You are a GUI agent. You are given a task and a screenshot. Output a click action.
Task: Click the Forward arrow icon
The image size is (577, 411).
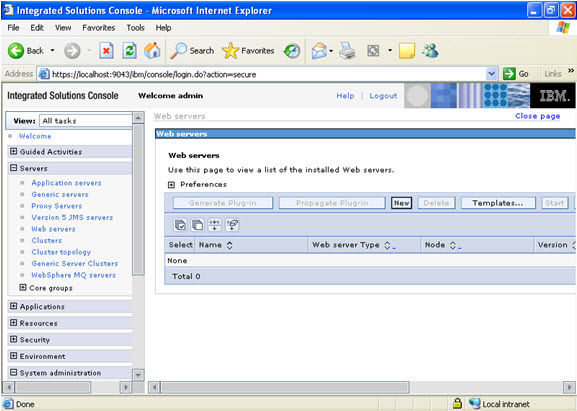pyautogui.click(x=72, y=51)
